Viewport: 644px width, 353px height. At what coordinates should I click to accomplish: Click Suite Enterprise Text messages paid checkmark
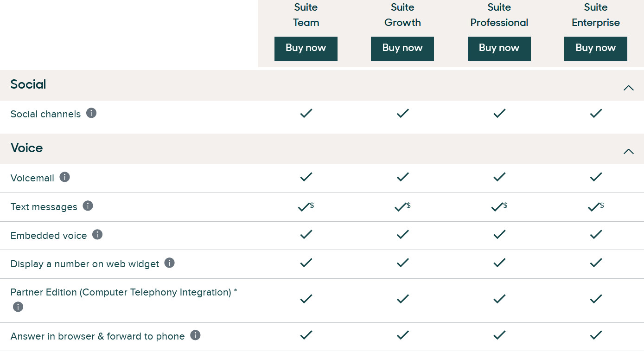tap(596, 206)
